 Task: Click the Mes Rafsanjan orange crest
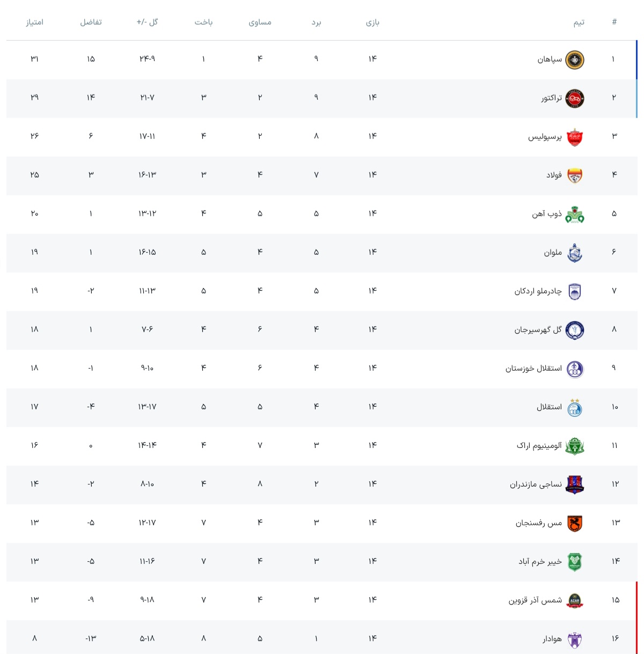point(575,523)
